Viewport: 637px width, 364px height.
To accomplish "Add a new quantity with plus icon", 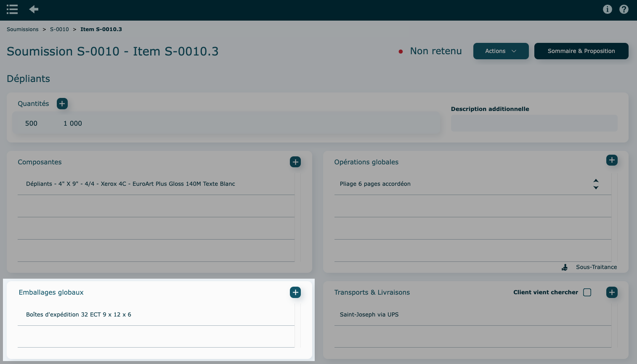I will 62,103.
